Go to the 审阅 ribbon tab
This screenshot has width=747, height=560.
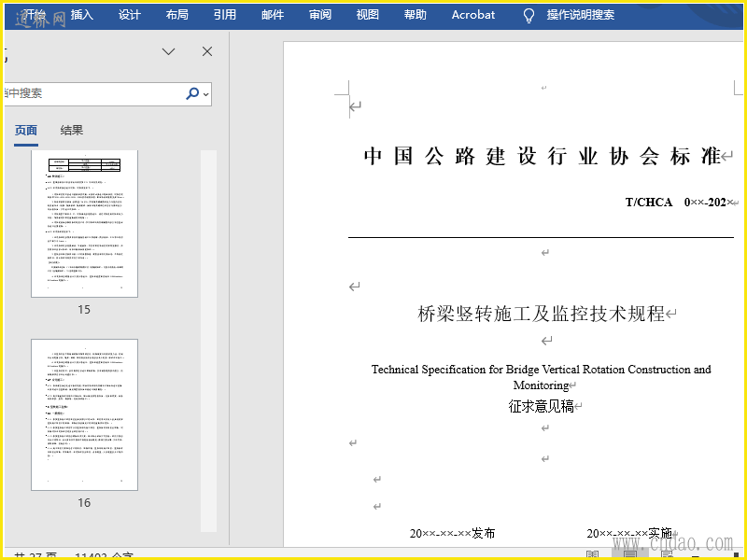click(320, 15)
